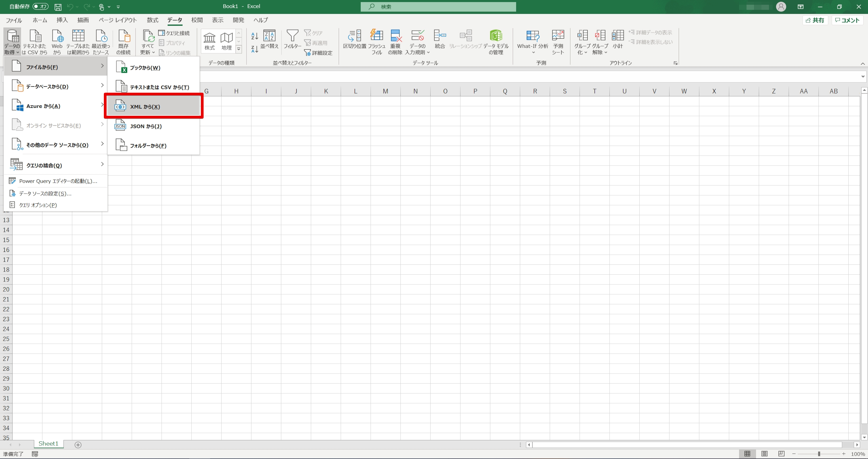Open 並べ替え sort dialog

269,39
